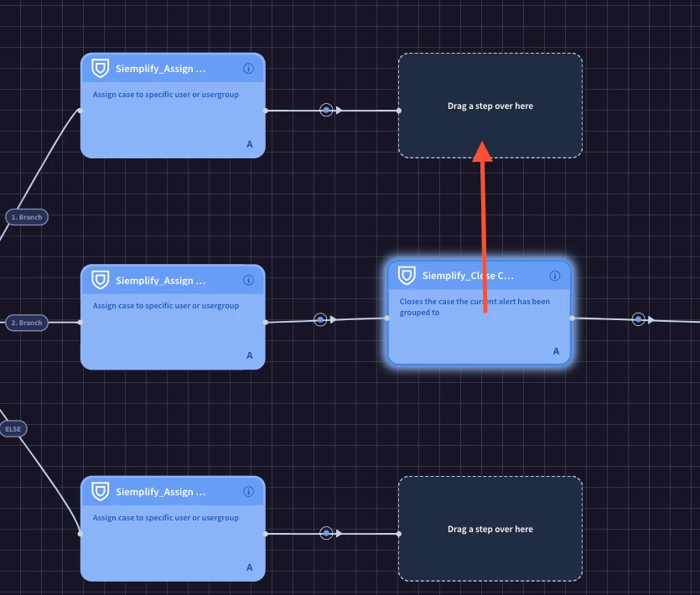Click connector circle after top Siemplify_Assign step
Viewport: 700px width, 595px height.
tap(326, 110)
